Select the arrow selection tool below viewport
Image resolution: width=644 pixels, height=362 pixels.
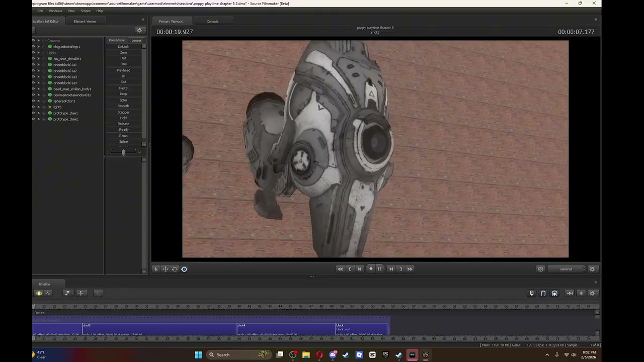156,269
